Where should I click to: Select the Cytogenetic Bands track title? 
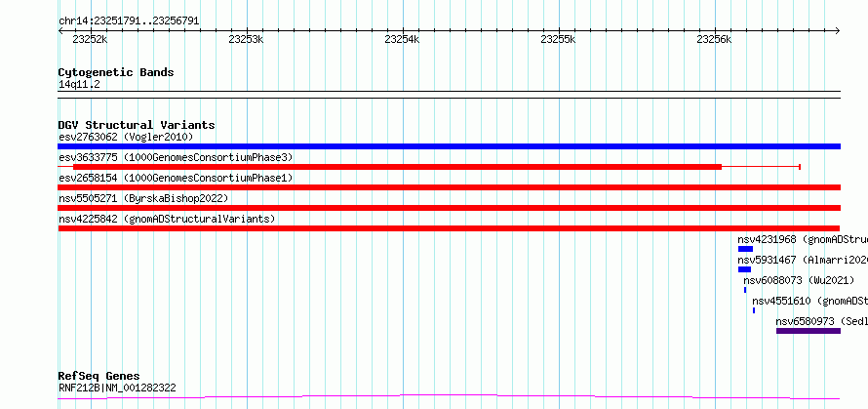[x=116, y=72]
